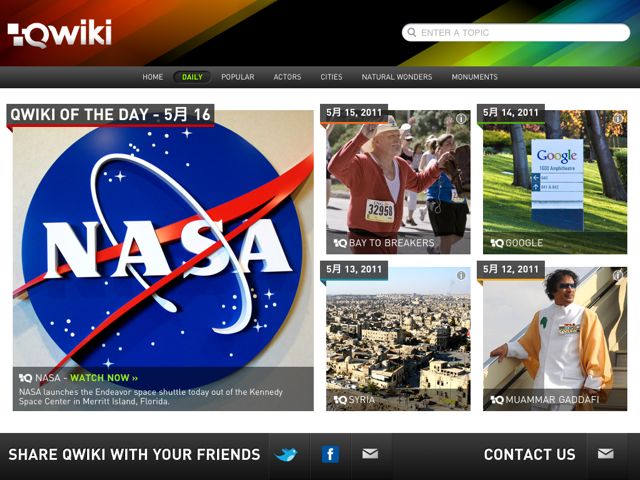Click the 5月 14, 2011 date label
Viewport: 640px width, 480px height.
point(511,112)
